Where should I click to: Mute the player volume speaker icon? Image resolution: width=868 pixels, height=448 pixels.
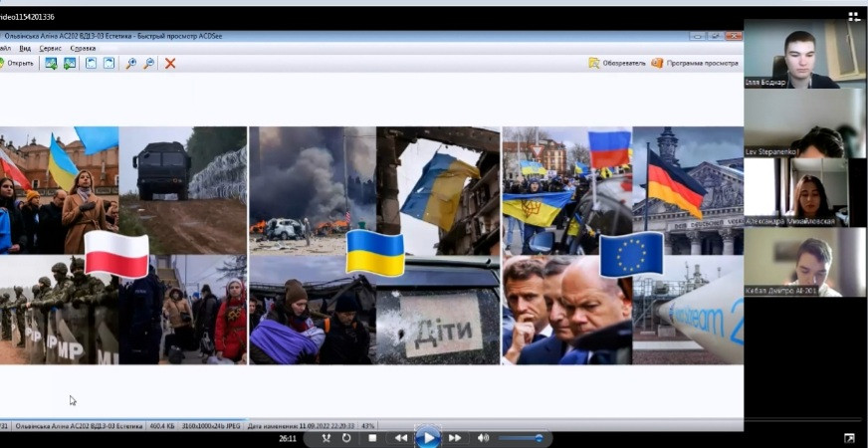483,438
